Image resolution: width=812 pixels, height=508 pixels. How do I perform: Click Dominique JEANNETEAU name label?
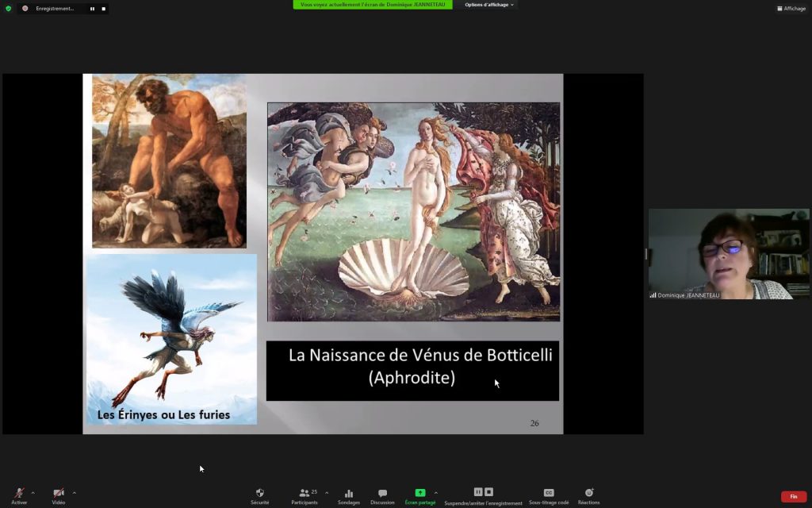pyautogui.click(x=688, y=295)
